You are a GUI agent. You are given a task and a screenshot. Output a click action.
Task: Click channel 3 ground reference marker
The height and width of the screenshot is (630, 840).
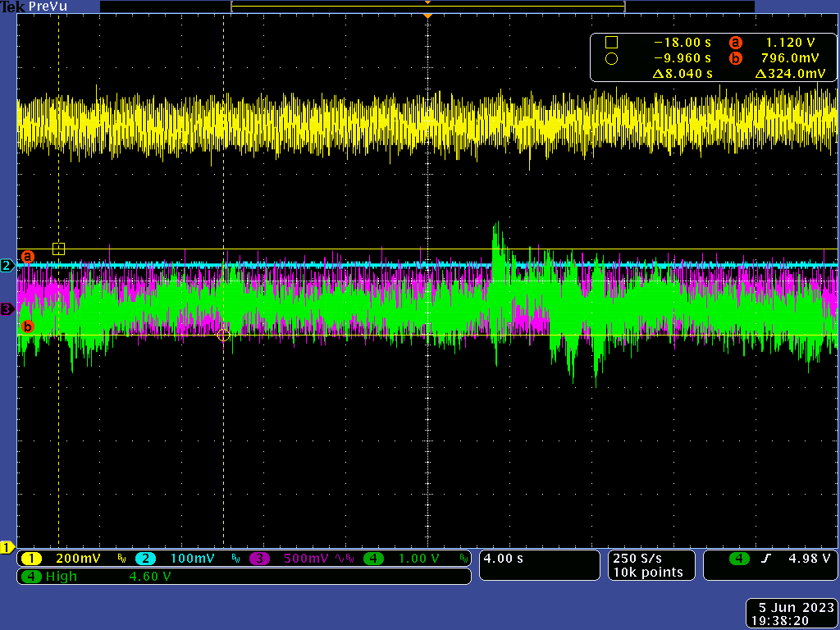tap(7, 309)
